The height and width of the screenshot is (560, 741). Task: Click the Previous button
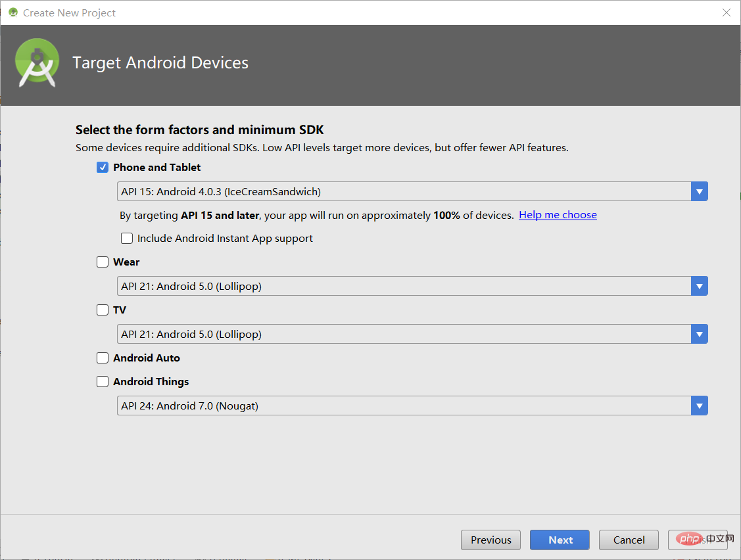[490, 540]
